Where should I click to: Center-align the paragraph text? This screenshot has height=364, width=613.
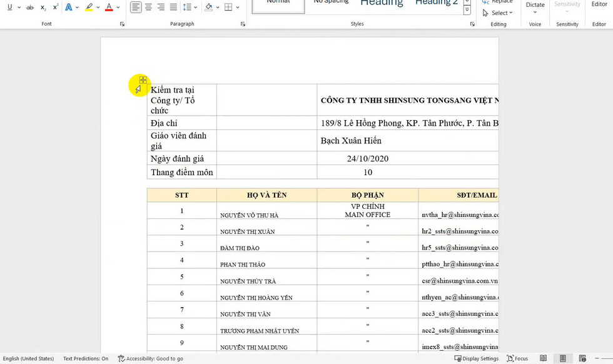(148, 8)
